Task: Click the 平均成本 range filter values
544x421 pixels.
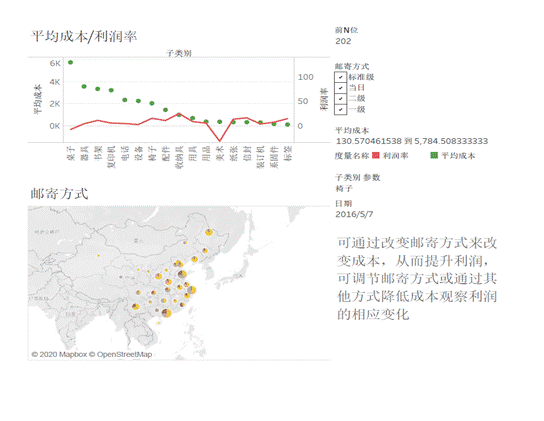Action: 412,141
